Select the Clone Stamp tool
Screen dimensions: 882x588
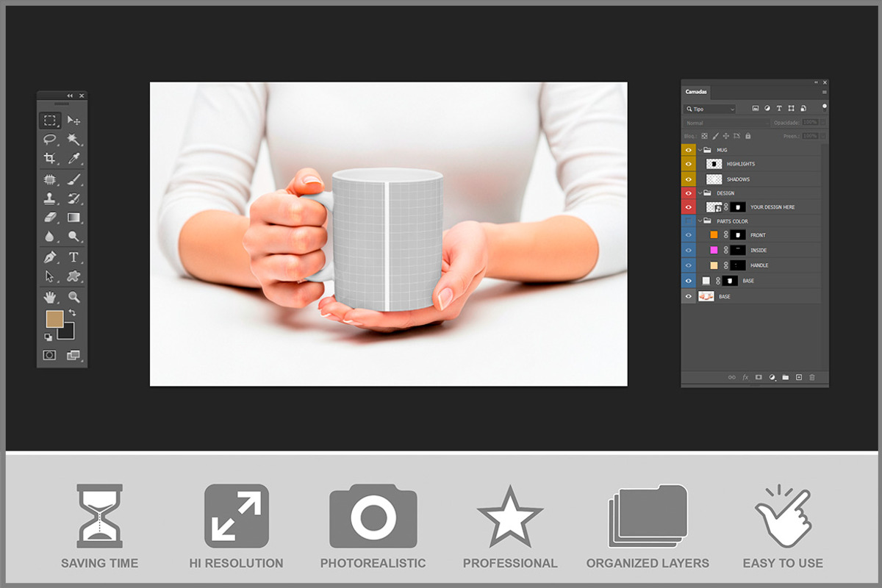click(50, 198)
